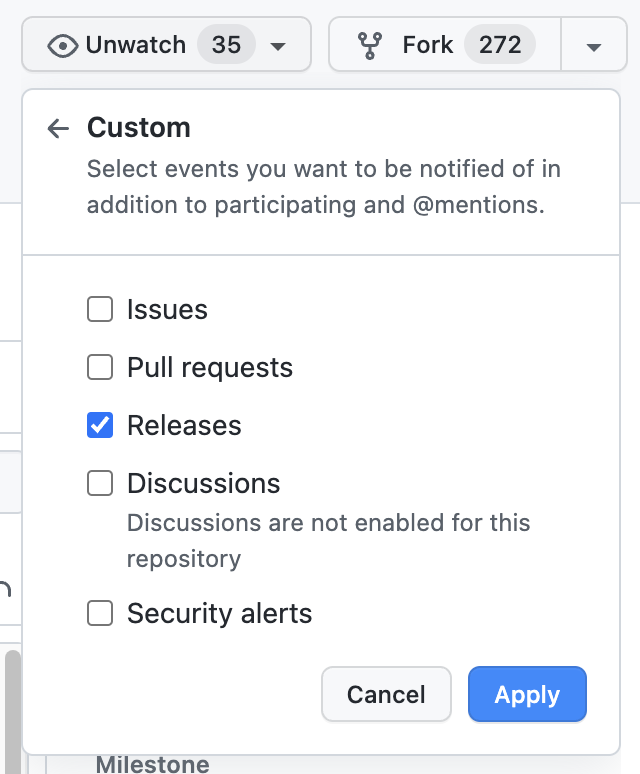Screen dimensions: 640x774
Task: Click the Custom panel title text
Action: point(139,128)
